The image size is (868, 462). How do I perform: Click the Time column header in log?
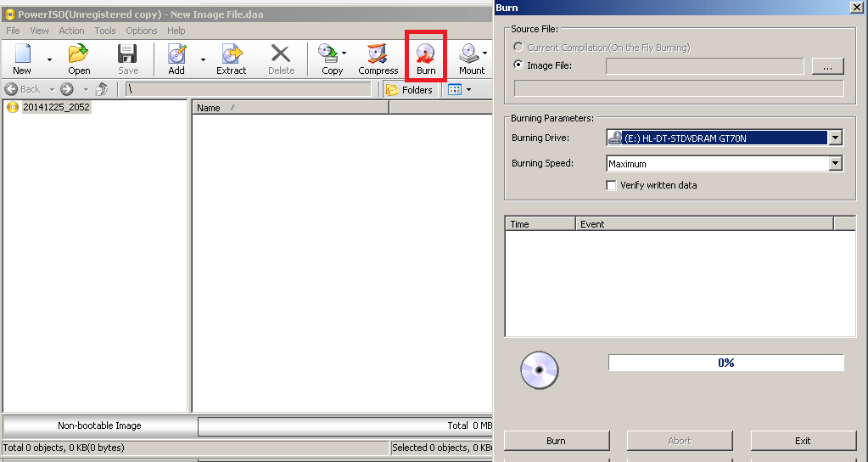coord(540,224)
